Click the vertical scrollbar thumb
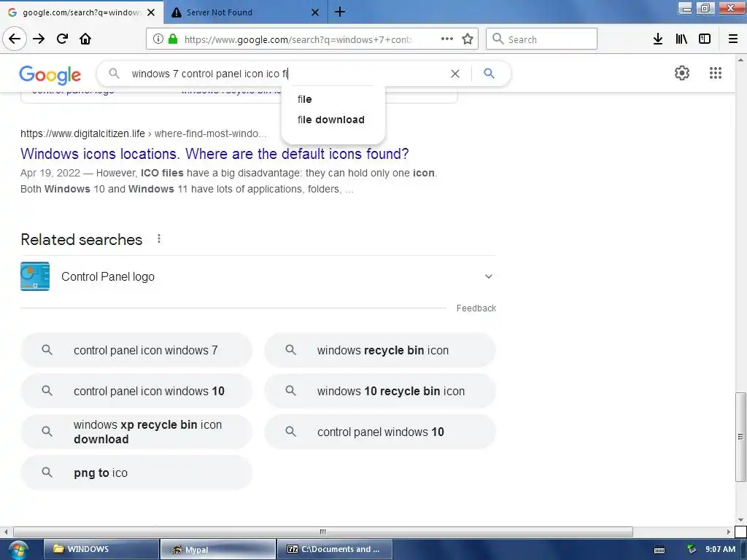Image resolution: width=747 pixels, height=560 pixels. [740, 437]
